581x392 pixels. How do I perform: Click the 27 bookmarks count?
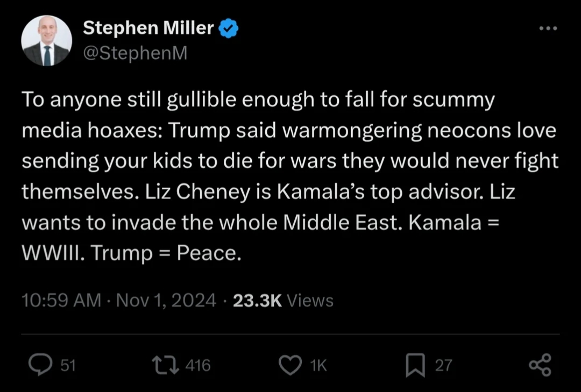pos(443,366)
